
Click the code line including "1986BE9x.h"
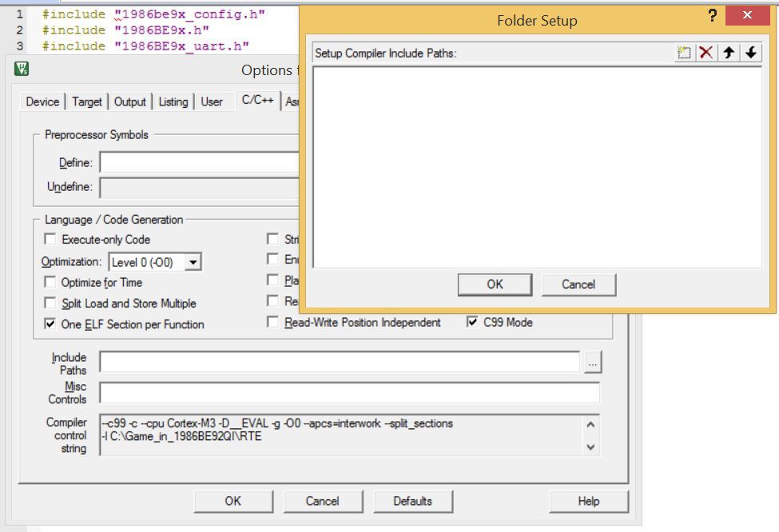click(125, 30)
